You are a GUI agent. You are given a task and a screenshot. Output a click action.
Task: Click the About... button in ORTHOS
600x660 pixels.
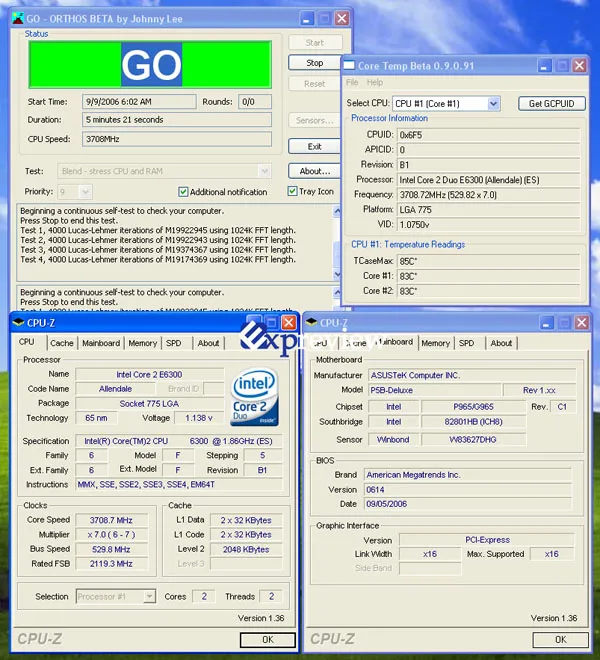(315, 171)
